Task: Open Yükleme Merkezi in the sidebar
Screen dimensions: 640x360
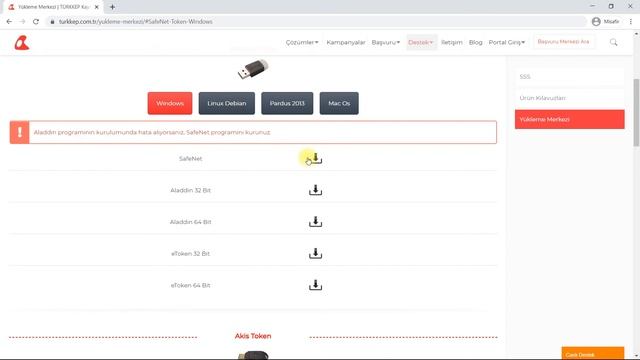Action: (569, 119)
